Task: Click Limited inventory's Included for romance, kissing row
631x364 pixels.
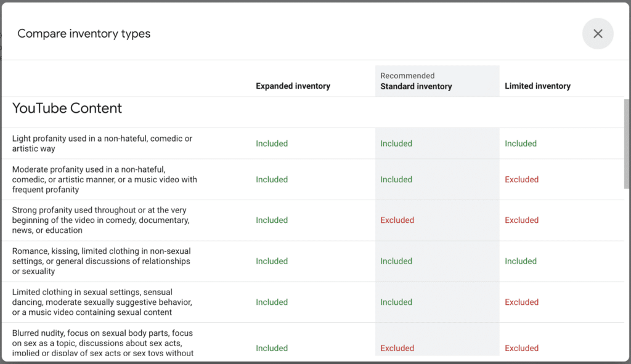Action: [521, 261]
